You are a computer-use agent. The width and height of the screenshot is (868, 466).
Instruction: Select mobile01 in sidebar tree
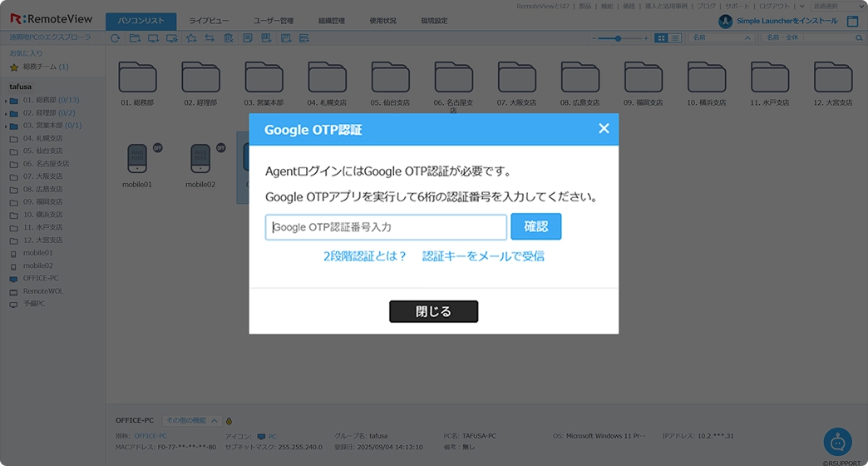coord(37,253)
